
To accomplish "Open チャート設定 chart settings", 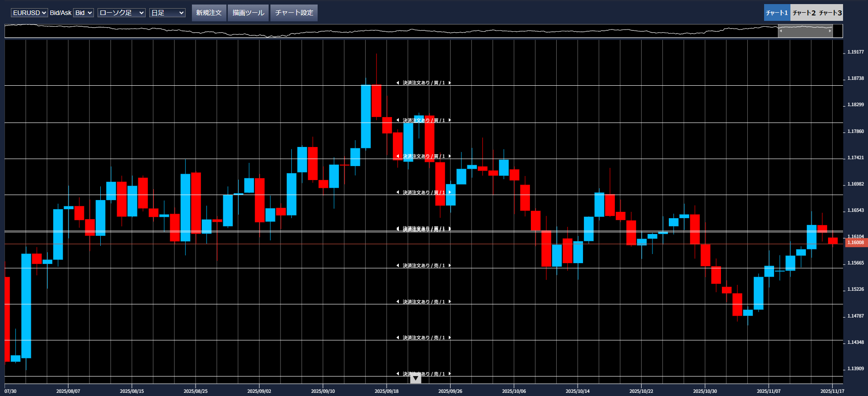I will coord(294,13).
